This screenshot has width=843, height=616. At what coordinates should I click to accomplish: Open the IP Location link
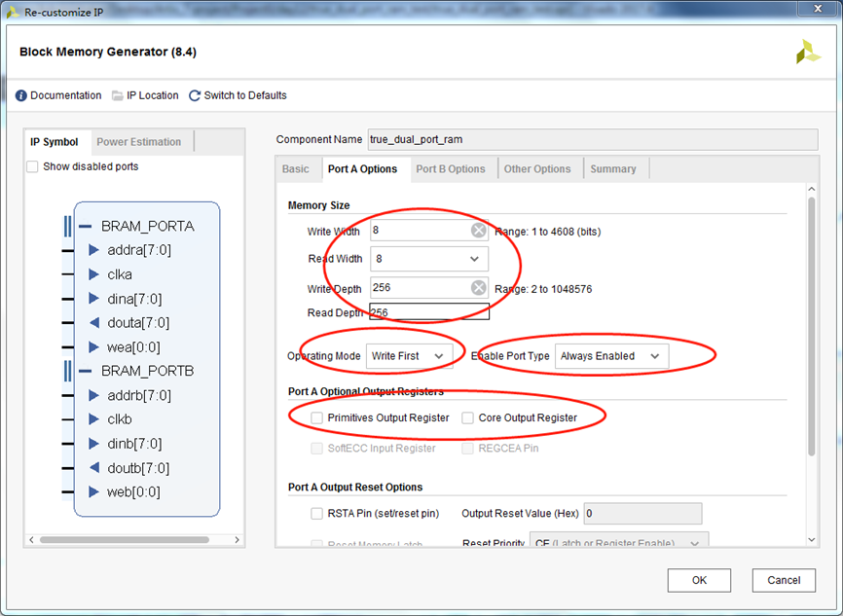pos(153,95)
